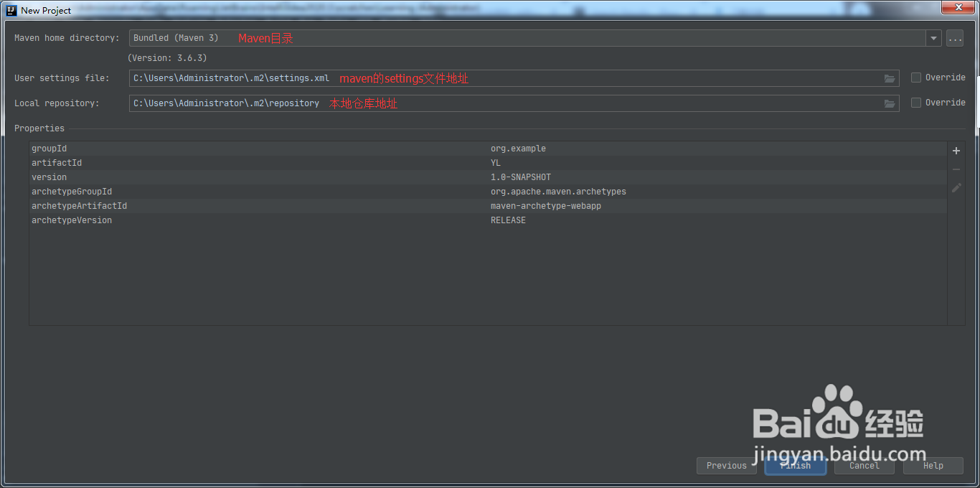Open the Maven home directory dropdown arrow
This screenshot has height=488, width=980.
pos(933,38)
